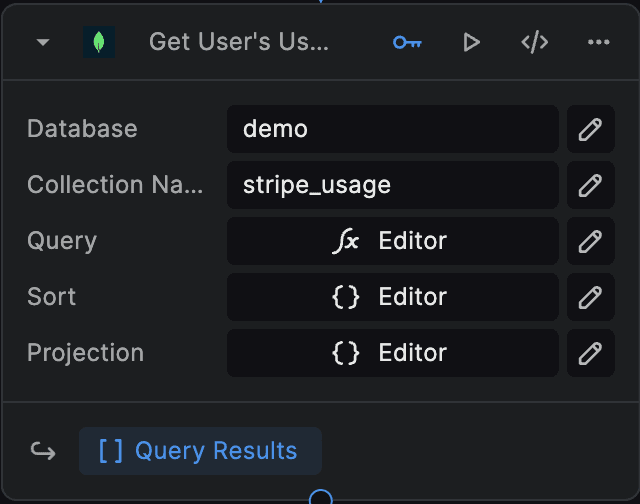The height and width of the screenshot is (504, 640).
Task: Open the Sort Editor
Action: tap(393, 297)
